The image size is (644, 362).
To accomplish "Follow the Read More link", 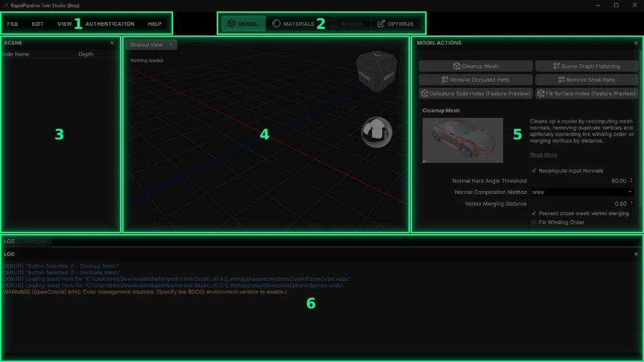I will tap(543, 155).
